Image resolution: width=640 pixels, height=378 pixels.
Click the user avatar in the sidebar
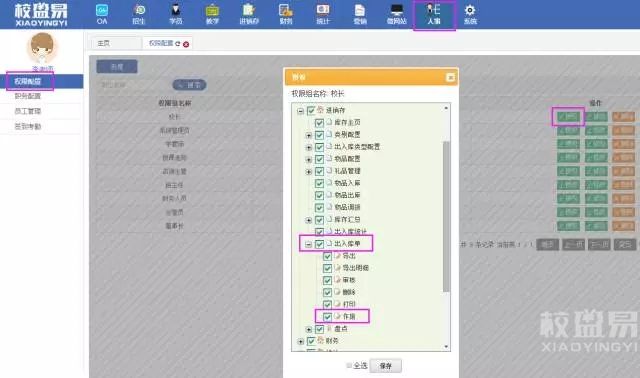point(42,48)
